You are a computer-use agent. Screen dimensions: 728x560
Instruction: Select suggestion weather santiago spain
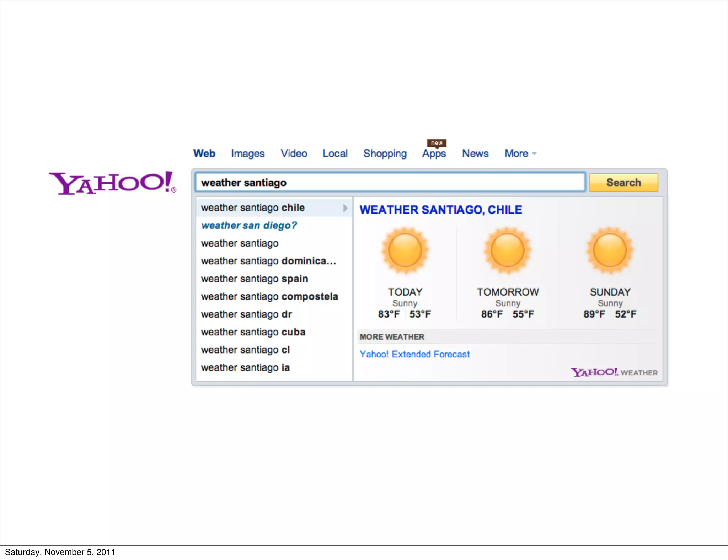point(274,279)
